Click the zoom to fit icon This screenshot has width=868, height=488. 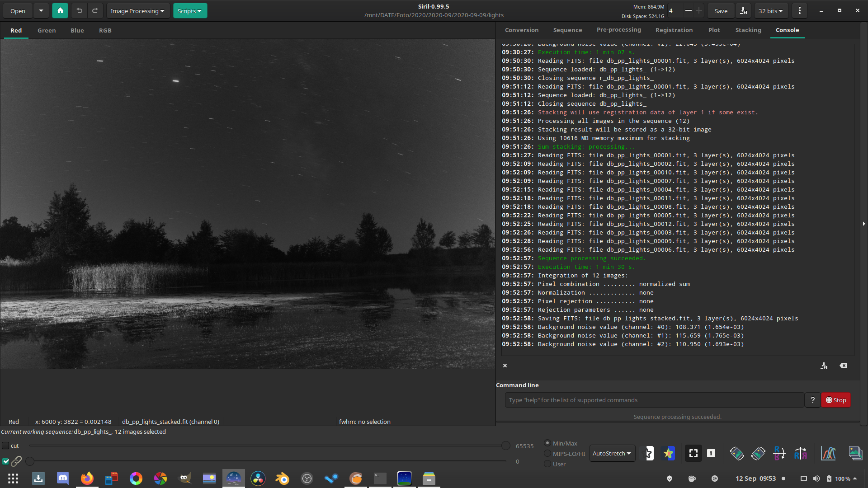coord(693,453)
